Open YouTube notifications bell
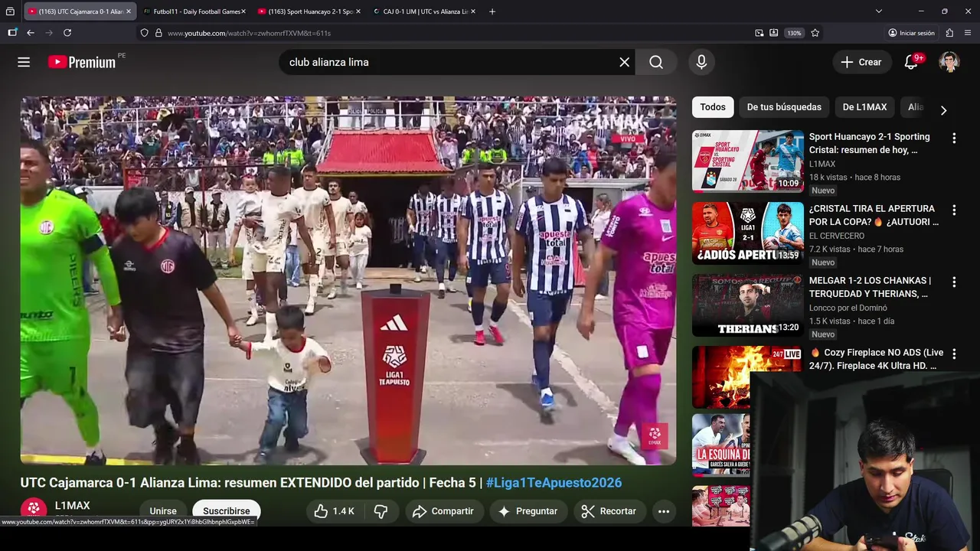 coord(911,62)
